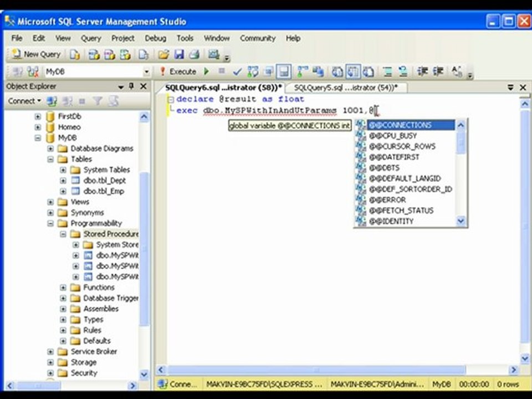Select the Service Broker folder
This screenshot has width=532, height=399.
[x=94, y=351]
